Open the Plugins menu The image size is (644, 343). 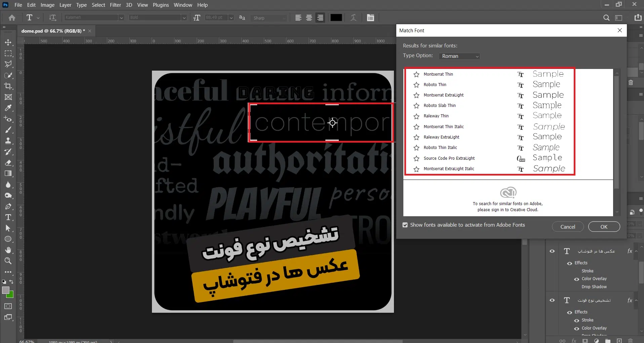pyautogui.click(x=161, y=5)
